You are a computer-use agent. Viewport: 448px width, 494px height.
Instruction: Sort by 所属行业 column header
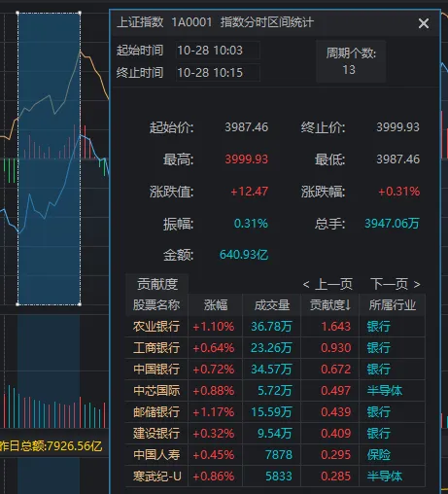coord(393,305)
